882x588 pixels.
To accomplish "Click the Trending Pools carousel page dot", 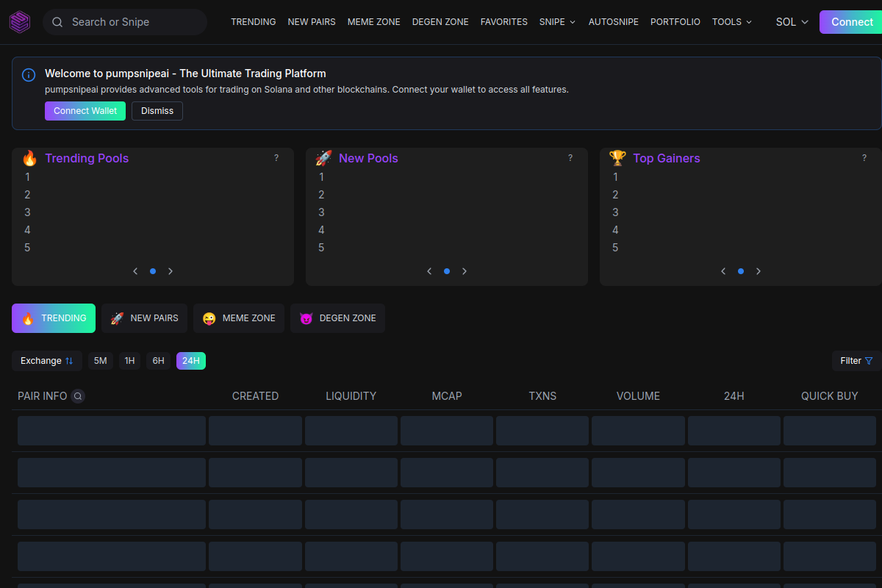I will coord(153,271).
